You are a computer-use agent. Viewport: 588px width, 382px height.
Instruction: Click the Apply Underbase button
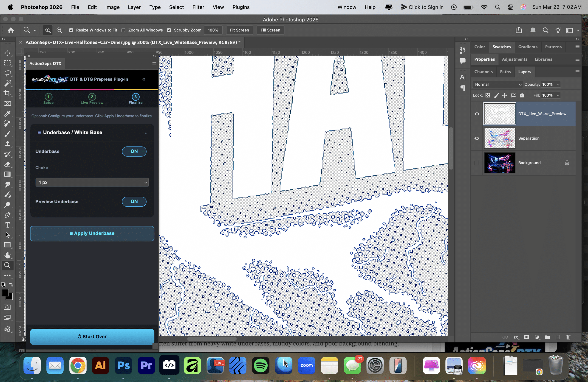point(92,233)
